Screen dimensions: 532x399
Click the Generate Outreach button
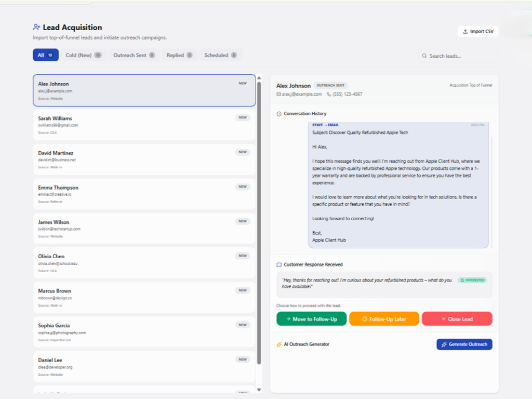[464, 344]
